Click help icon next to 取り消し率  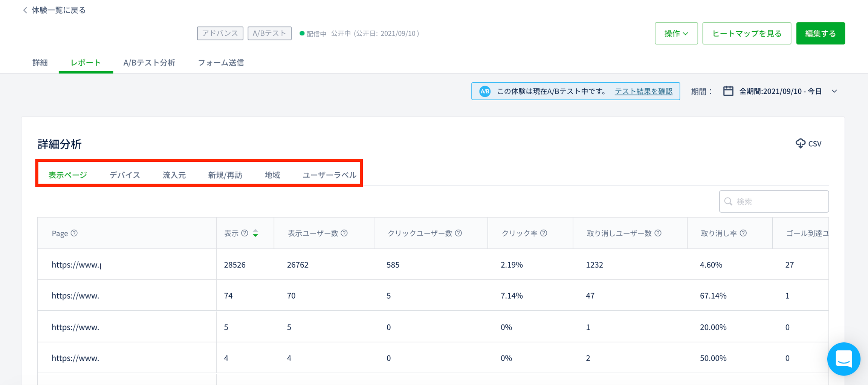(x=743, y=233)
